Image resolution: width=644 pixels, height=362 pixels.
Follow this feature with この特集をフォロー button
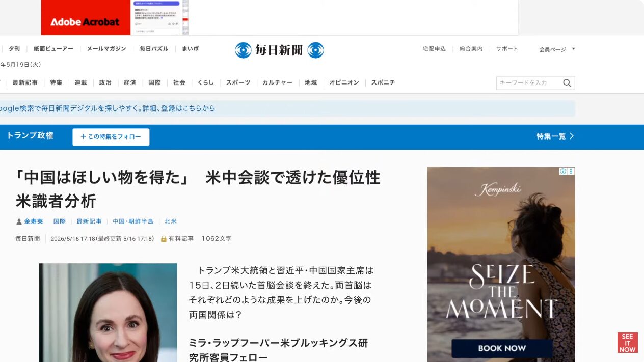point(111,137)
